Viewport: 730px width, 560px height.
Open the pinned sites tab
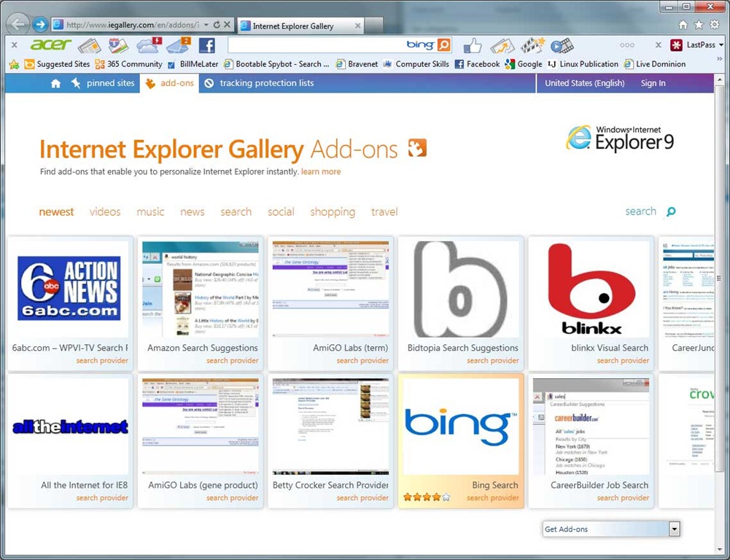(104, 83)
